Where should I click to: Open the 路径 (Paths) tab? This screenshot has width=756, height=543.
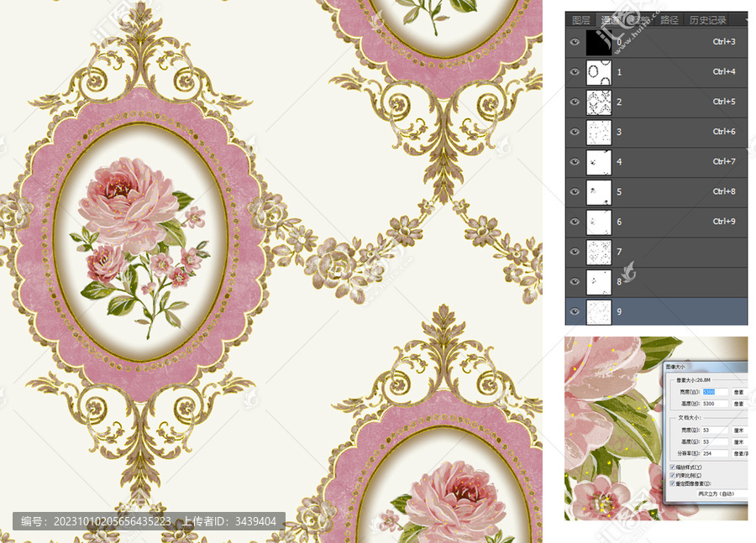point(669,20)
